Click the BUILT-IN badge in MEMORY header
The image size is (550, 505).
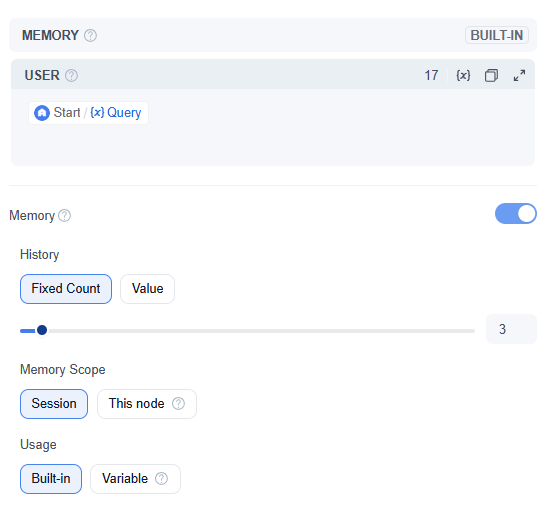click(x=497, y=35)
